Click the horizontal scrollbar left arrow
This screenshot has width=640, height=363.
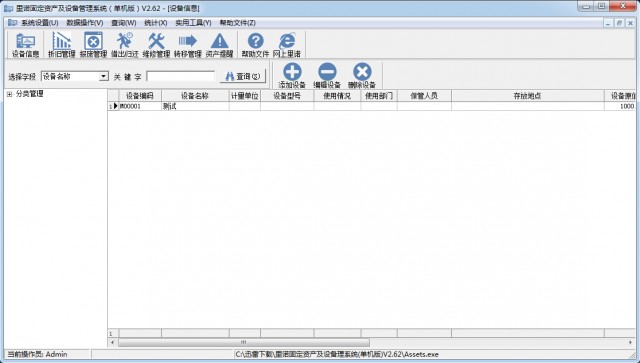(x=113, y=342)
